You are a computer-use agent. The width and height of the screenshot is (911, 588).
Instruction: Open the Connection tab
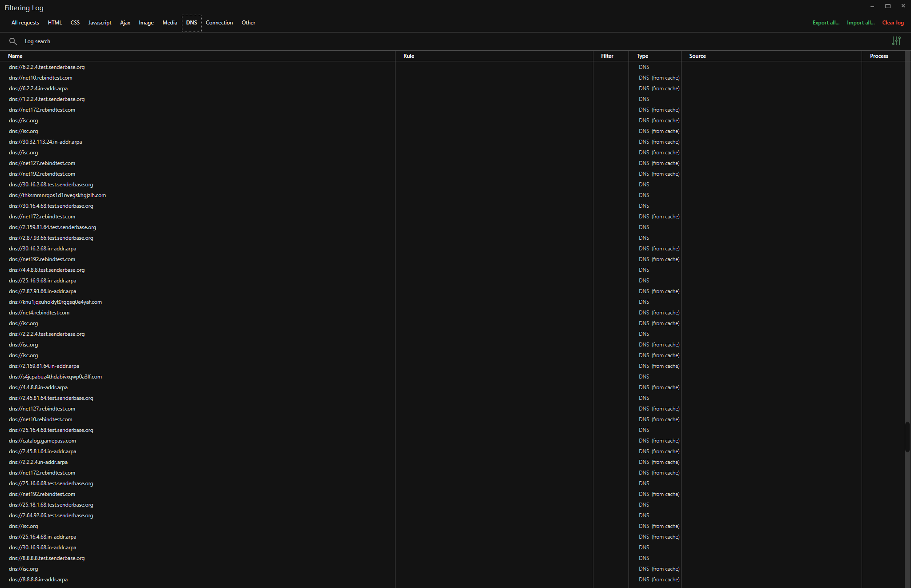[x=219, y=23]
